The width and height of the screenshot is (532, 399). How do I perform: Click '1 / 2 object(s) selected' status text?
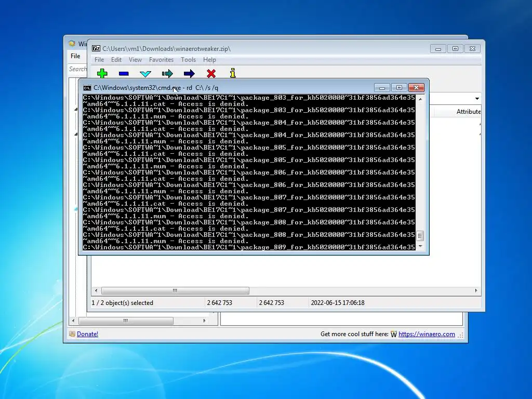123,303
